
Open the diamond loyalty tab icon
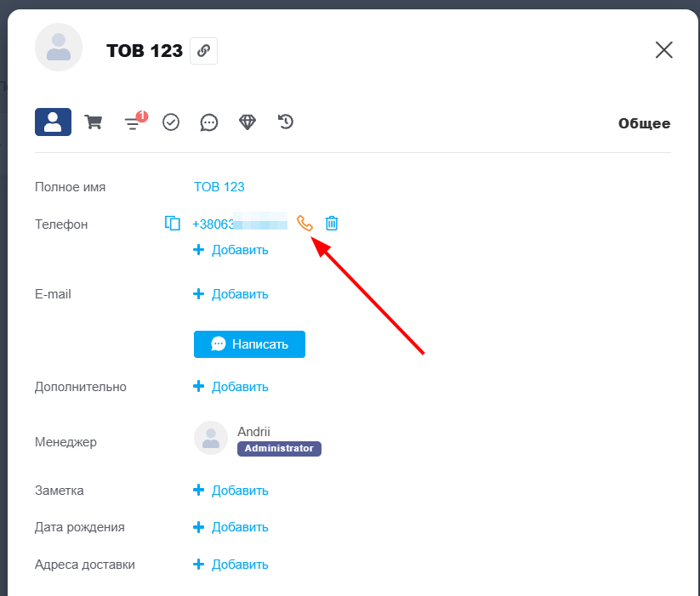coord(248,122)
